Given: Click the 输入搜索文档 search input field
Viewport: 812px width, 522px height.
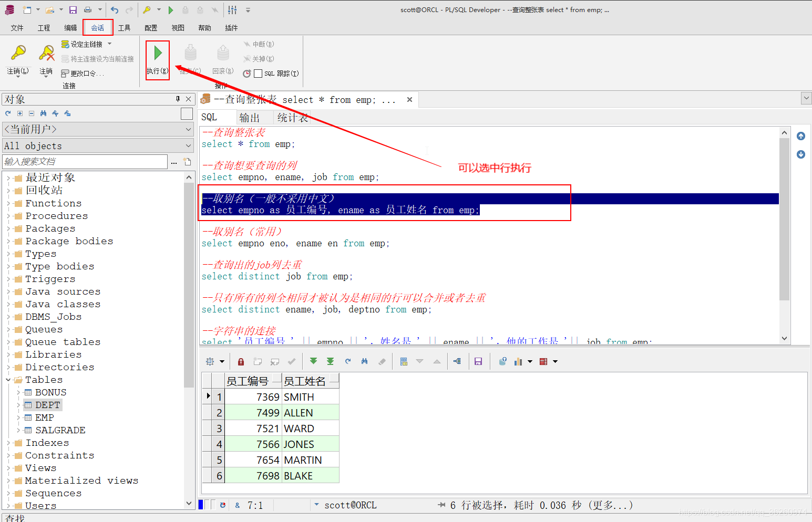Looking at the screenshot, I should click(85, 162).
